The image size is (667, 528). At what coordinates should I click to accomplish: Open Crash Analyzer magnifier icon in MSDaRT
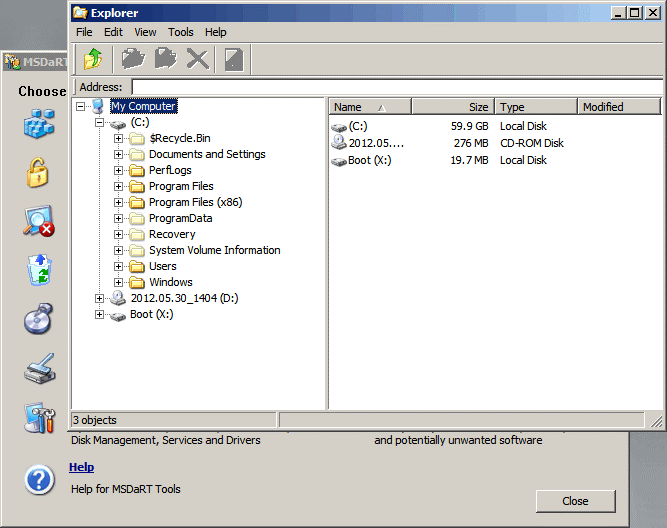tap(39, 221)
